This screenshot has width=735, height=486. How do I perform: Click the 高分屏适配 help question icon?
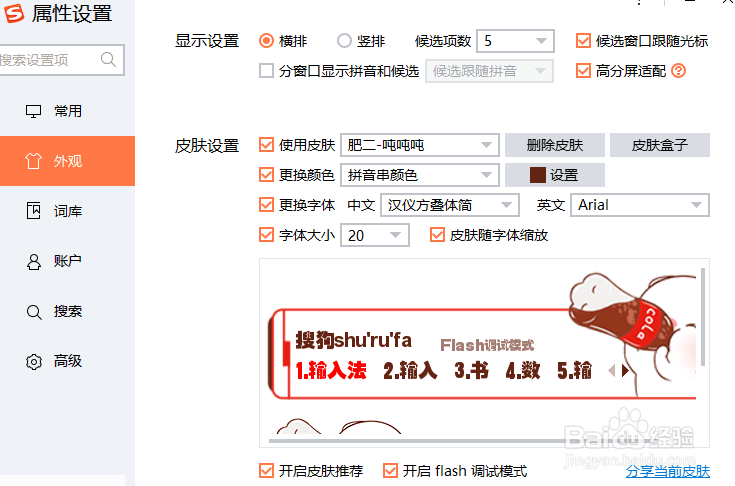click(678, 71)
